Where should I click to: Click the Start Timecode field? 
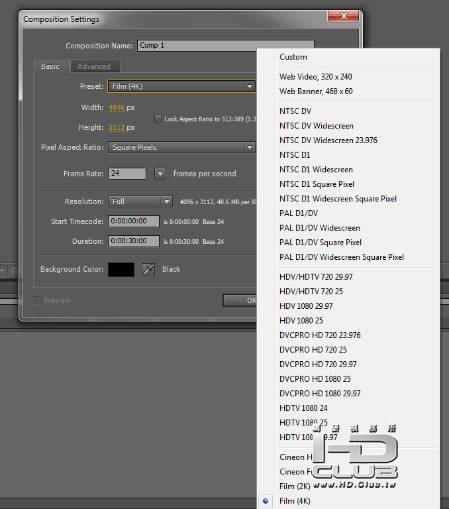point(134,221)
